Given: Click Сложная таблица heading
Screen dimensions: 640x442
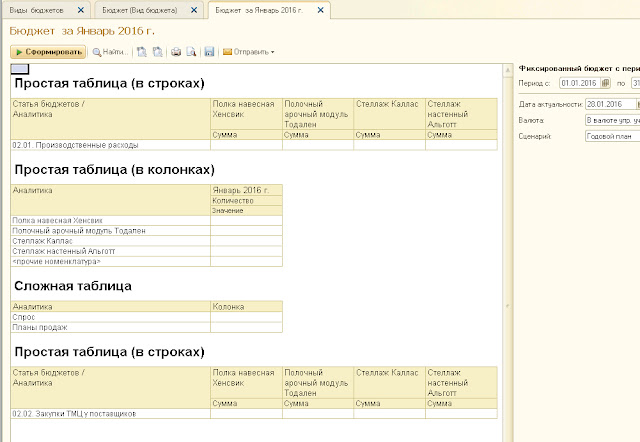Looking at the screenshot, I should click(73, 286).
